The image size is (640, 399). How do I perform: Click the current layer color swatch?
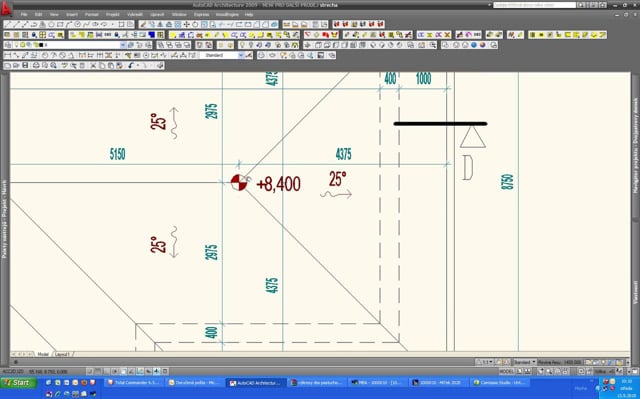41,45
